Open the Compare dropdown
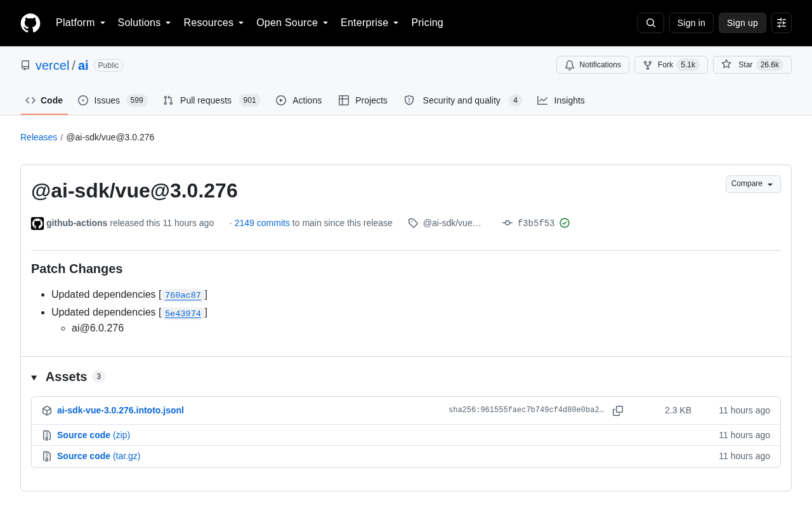The image size is (812, 508). [753, 184]
